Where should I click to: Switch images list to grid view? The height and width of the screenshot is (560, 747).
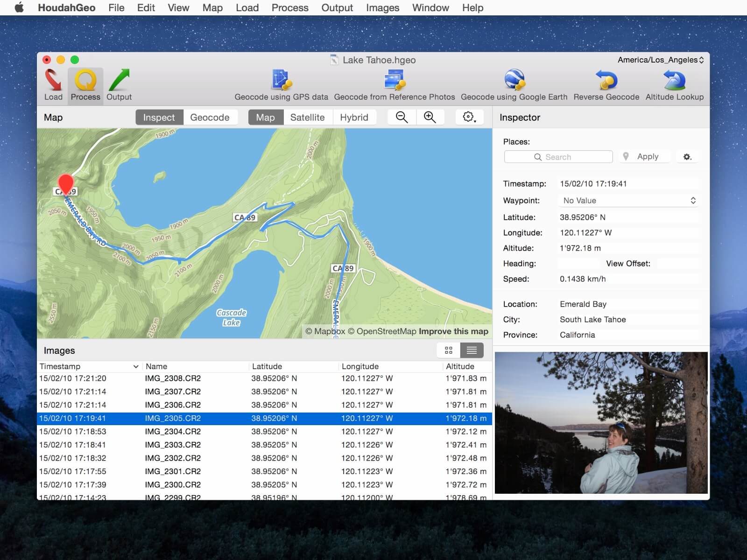(x=448, y=350)
